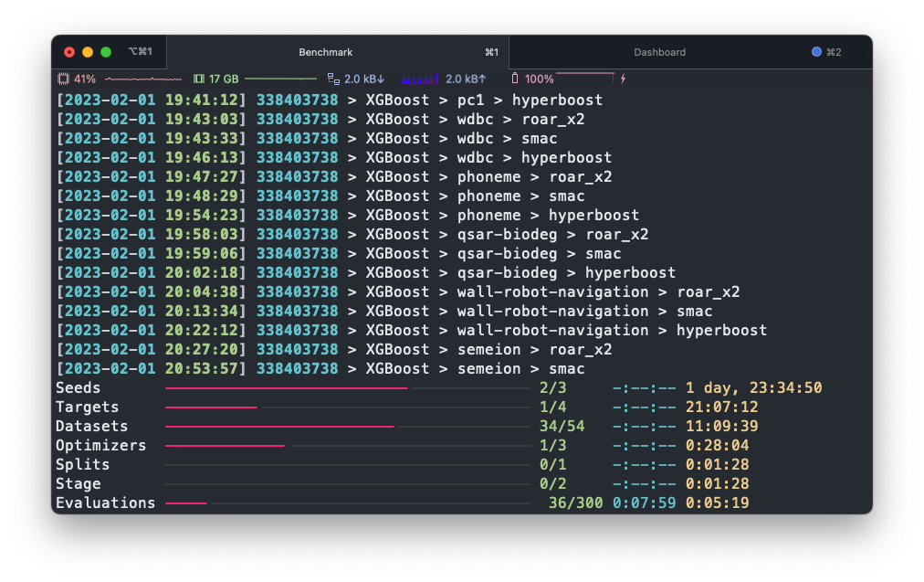Click the Evaluations progress bar
This screenshot has height=582, width=924.
348,503
